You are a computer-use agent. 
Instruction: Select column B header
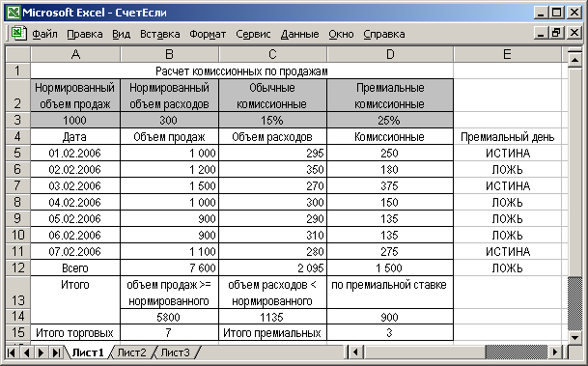[170, 54]
